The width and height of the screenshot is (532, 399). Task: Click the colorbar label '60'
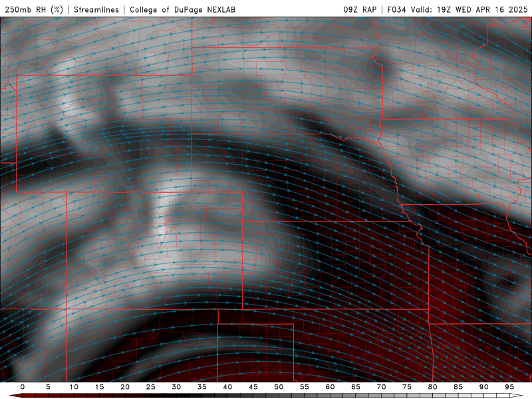[x=330, y=387]
